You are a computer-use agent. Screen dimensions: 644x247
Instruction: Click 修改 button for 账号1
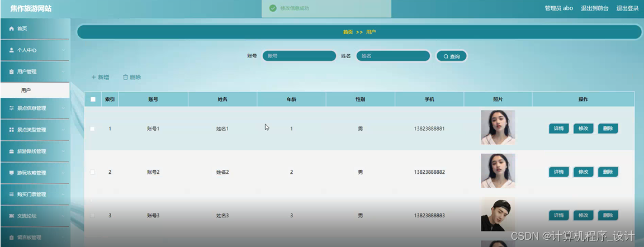pos(583,129)
